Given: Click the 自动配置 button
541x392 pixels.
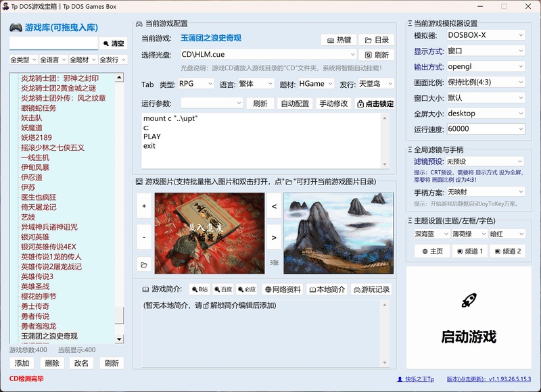Looking at the screenshot, I should tap(295, 104).
